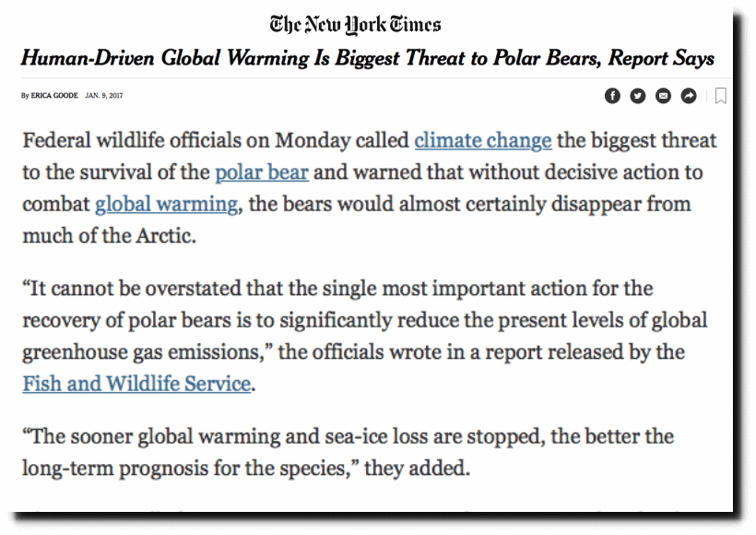Screen dimensions: 756x535
Task: Click paragraph starting Federal wildlife officials
Action: tap(370, 188)
